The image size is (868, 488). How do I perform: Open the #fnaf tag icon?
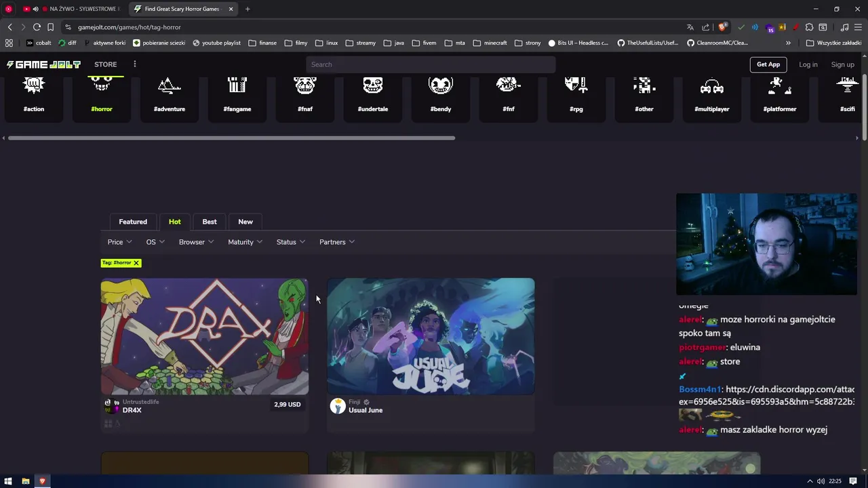(x=305, y=87)
